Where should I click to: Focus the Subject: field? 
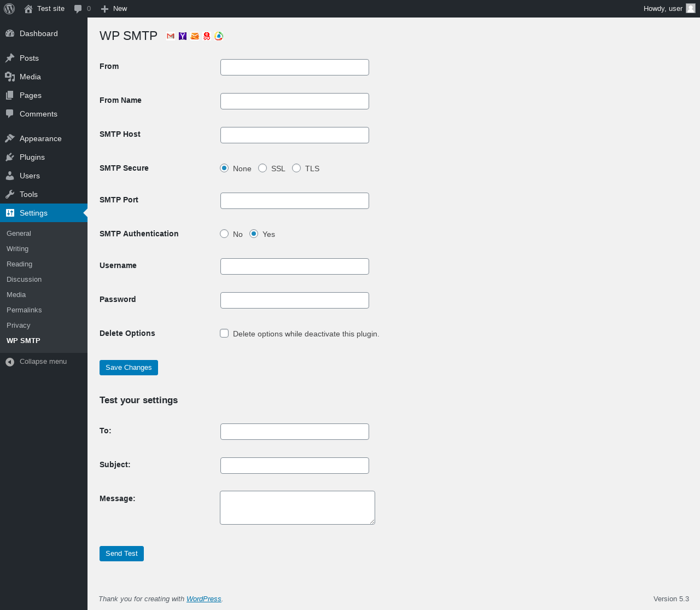tap(295, 466)
